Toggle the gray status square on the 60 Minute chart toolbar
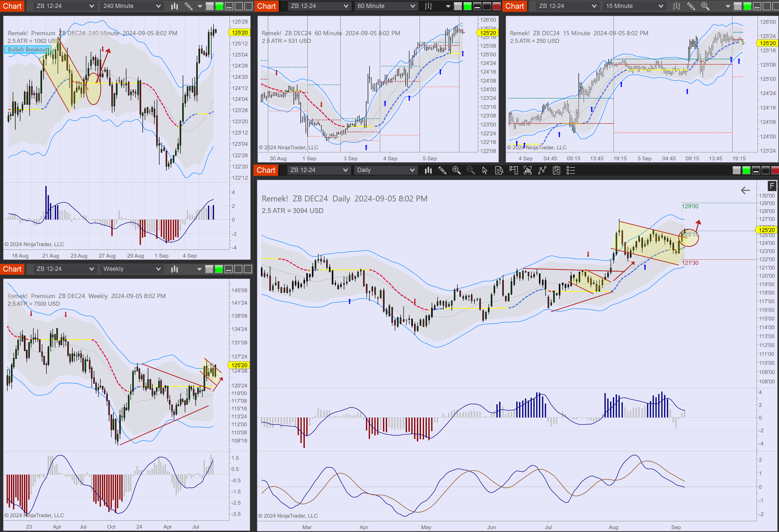779x532 pixels. point(457,6)
